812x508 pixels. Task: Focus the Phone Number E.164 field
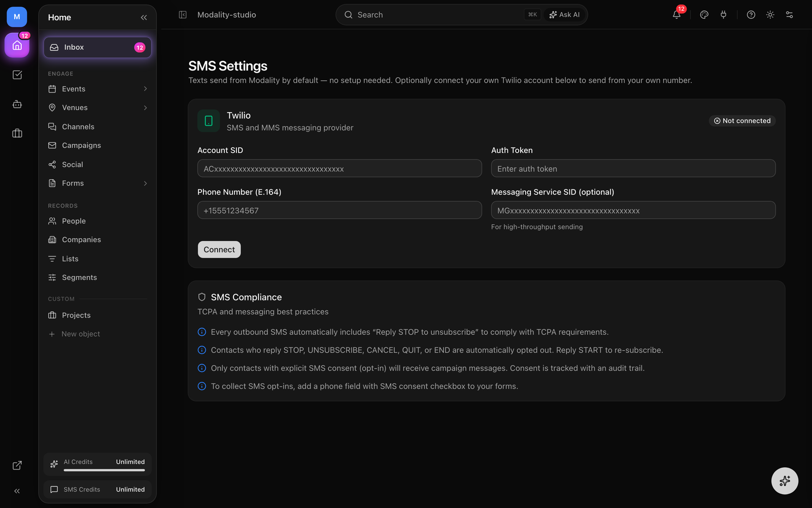click(340, 210)
